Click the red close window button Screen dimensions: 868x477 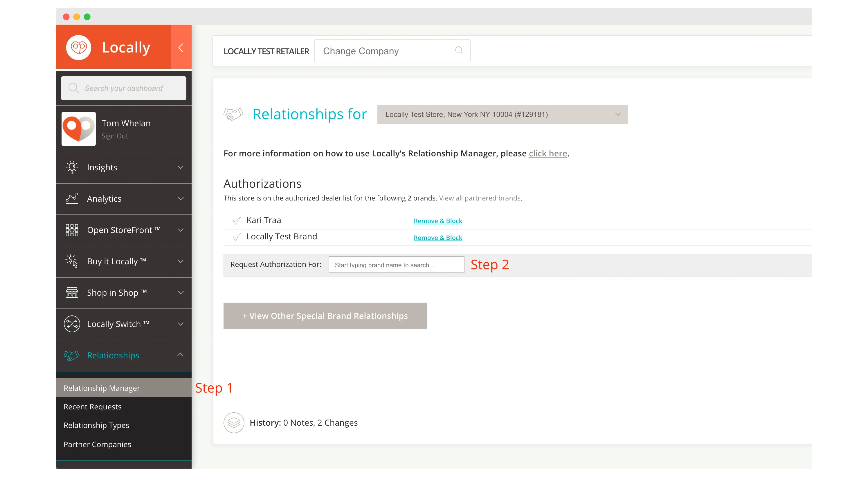(x=66, y=17)
